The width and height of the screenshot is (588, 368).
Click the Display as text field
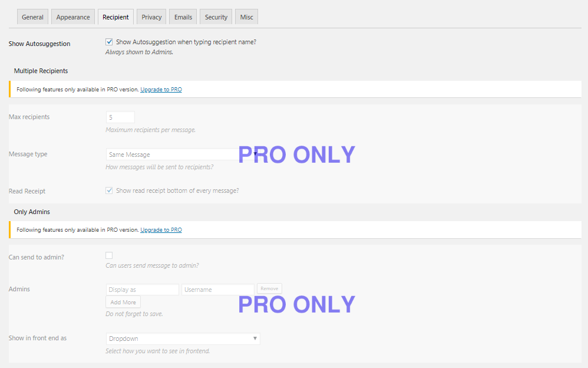coord(143,290)
